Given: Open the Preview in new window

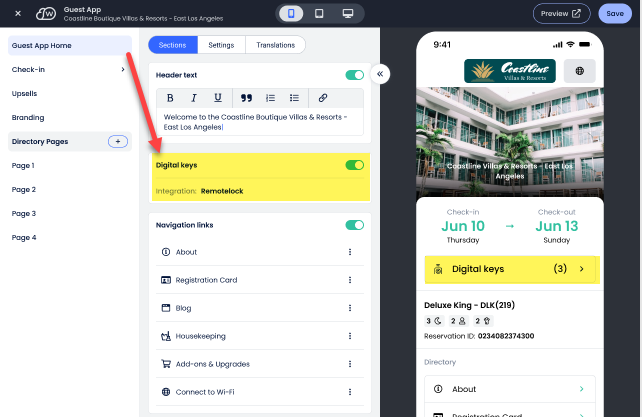Looking at the screenshot, I should tap(561, 14).
